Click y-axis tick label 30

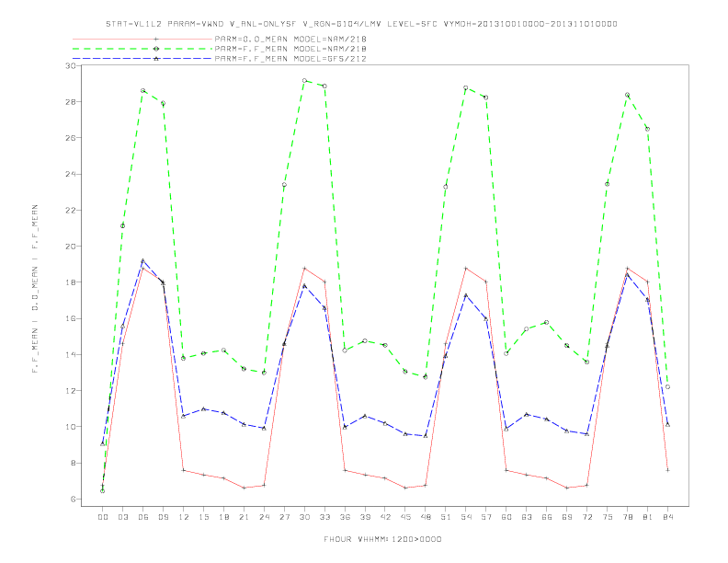pyautogui.click(x=71, y=65)
